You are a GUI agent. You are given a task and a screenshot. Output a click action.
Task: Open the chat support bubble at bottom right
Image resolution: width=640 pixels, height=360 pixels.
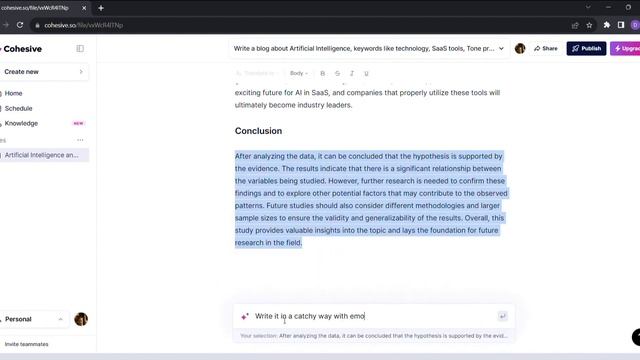coord(636,337)
